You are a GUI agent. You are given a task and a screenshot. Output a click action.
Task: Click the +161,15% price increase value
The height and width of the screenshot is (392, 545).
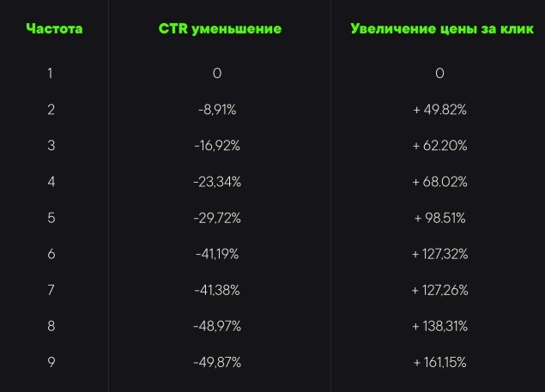click(439, 363)
